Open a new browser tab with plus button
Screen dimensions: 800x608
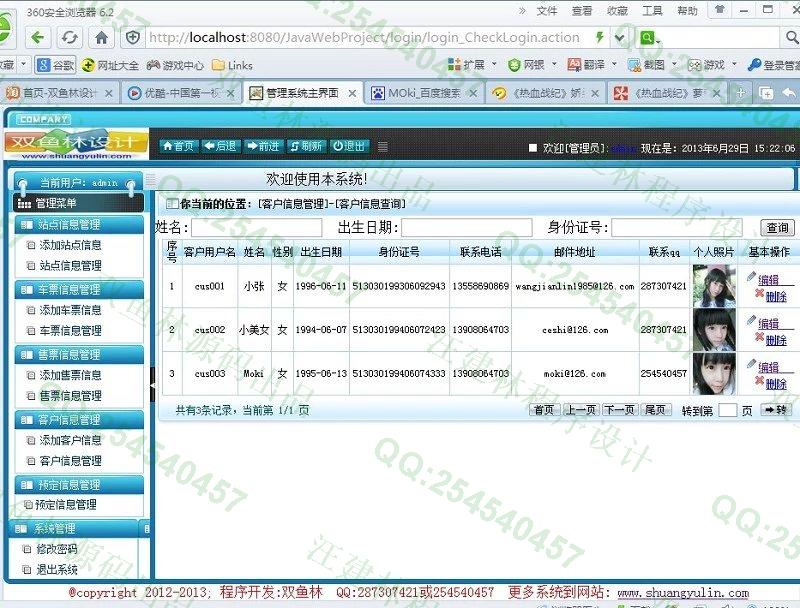[740, 93]
